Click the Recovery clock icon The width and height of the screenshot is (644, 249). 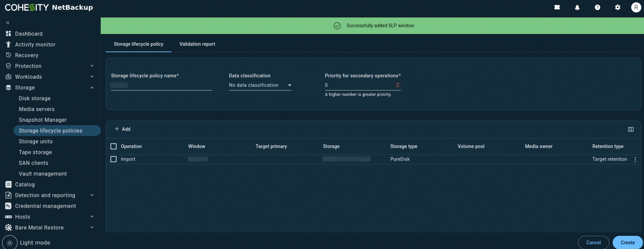pos(8,55)
